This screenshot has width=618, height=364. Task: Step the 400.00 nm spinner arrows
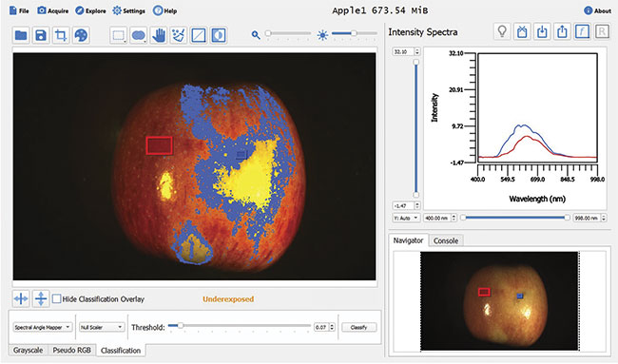[454, 218]
